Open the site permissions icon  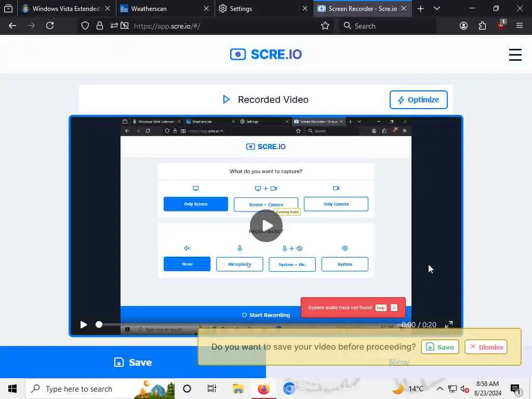coord(114,26)
